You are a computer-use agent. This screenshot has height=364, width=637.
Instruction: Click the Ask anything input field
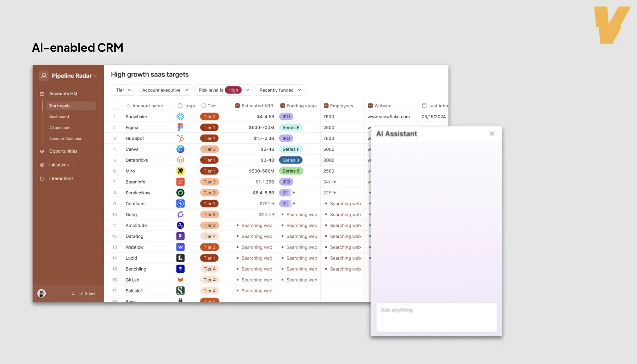(x=436, y=317)
